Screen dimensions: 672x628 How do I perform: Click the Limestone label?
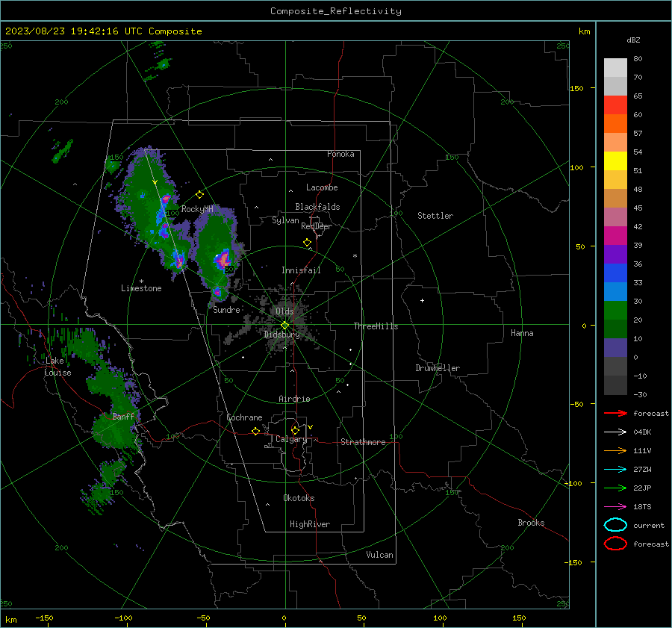[x=141, y=288]
